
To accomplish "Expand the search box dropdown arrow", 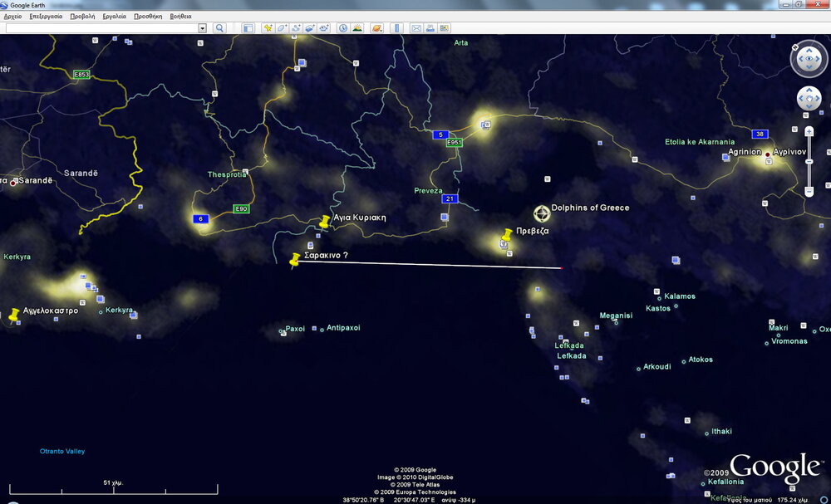I will coord(202,28).
